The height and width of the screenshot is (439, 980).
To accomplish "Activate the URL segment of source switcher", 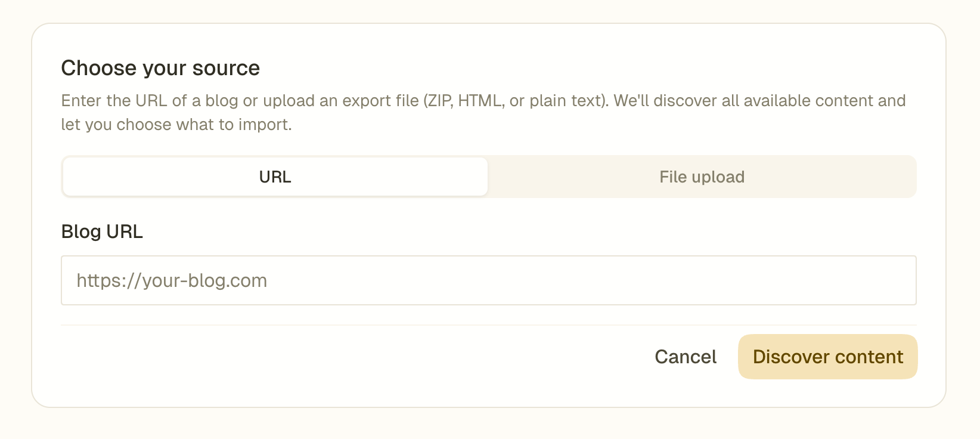I will point(275,177).
